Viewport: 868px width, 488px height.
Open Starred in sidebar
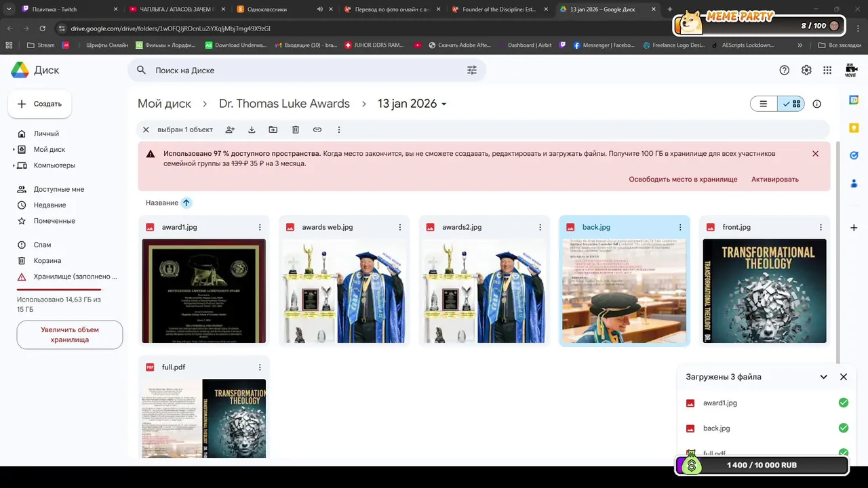click(x=54, y=221)
